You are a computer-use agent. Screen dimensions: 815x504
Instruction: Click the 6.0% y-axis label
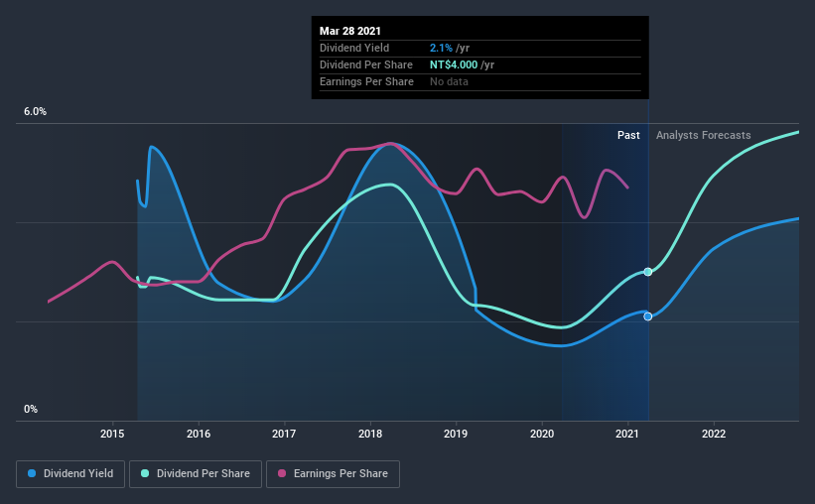[x=35, y=112]
